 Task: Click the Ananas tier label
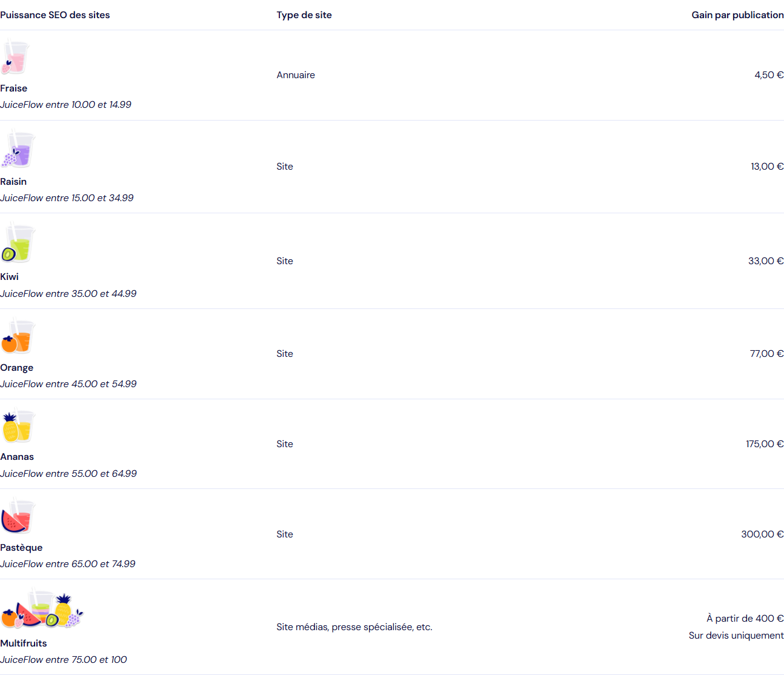17,457
